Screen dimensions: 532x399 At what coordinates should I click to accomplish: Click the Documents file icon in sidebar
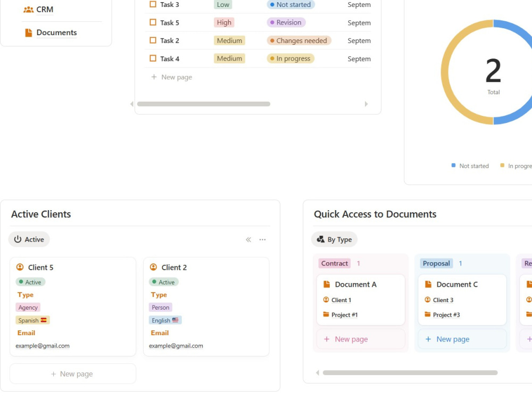coord(29,32)
